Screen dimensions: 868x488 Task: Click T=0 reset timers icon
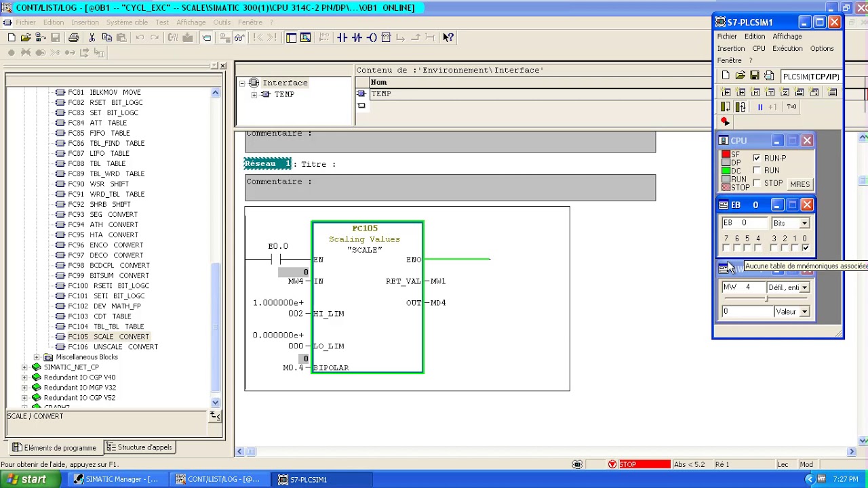coord(791,107)
